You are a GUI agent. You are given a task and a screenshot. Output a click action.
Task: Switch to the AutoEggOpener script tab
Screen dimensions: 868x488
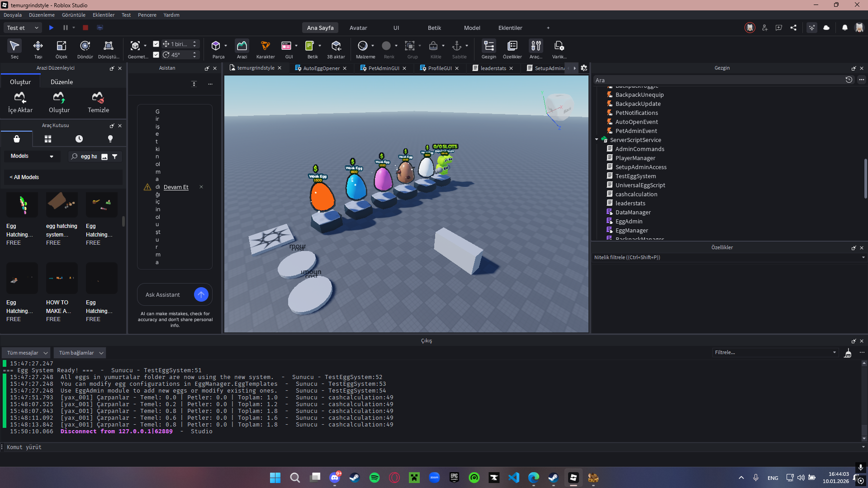321,68
